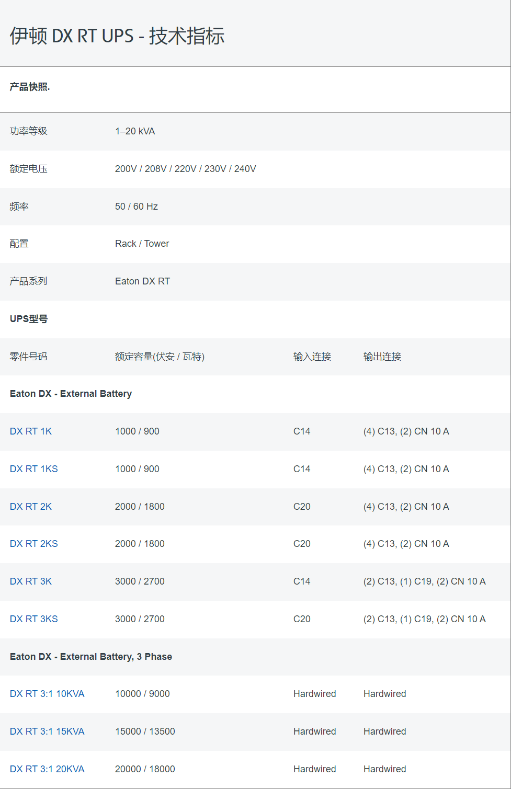The image size is (511, 812).
Task: Open the DX RT 3:1 20KVA link
Action: pos(47,769)
